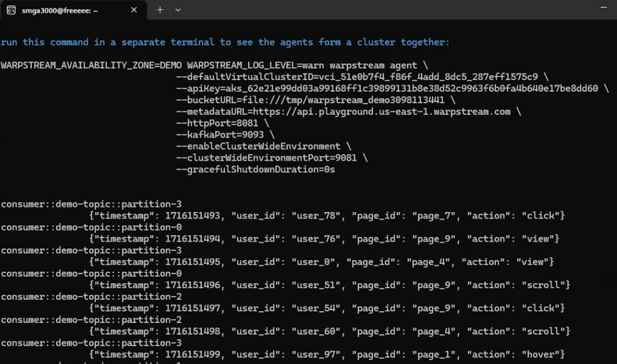Click the blue 'run this command' heading line
The height and width of the screenshot is (364, 617).
pyautogui.click(x=225, y=42)
